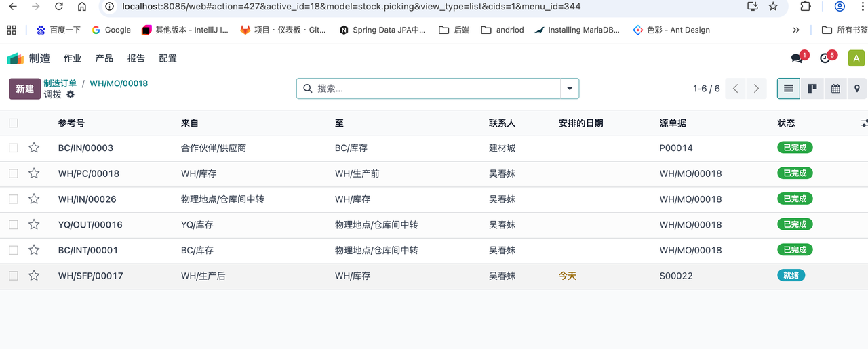Go back with the browser back arrow
The image size is (868, 349).
coord(13,7)
